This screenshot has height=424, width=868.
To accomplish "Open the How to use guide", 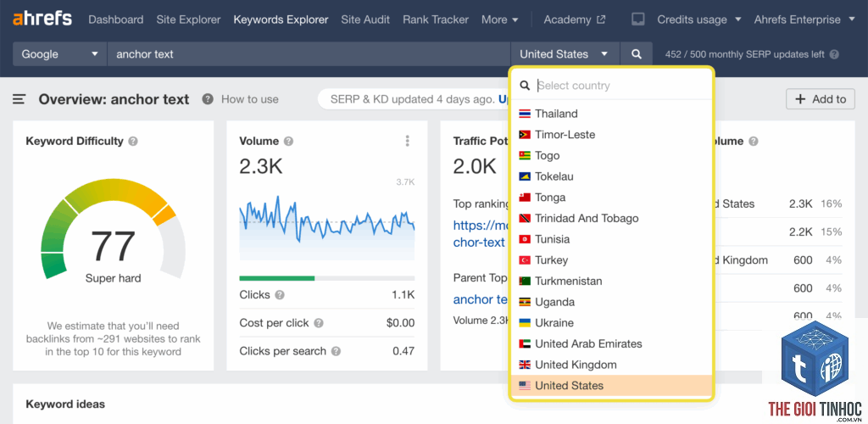I will [x=250, y=99].
